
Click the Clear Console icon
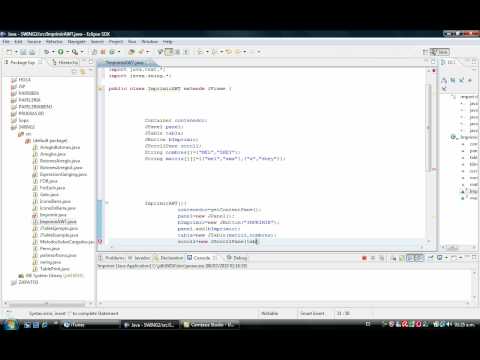[x=393, y=258]
